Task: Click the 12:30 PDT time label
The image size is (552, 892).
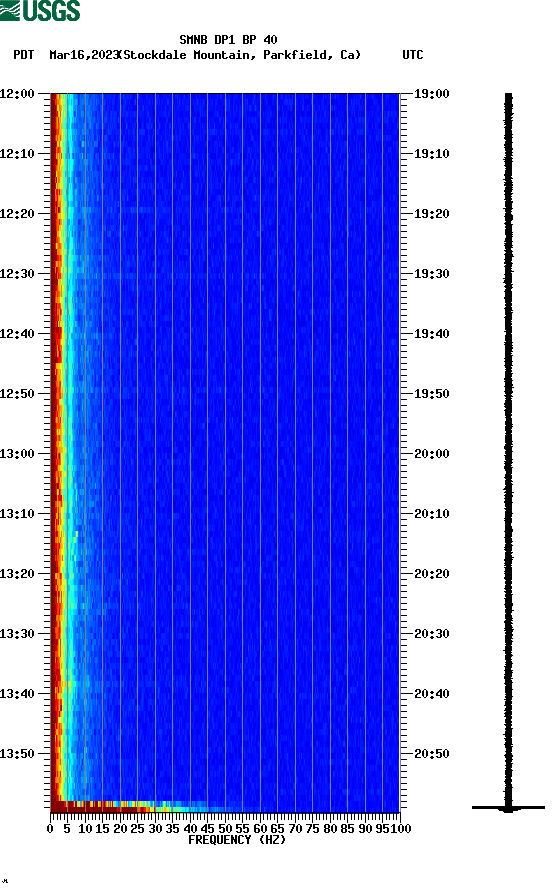Action: pos(18,274)
